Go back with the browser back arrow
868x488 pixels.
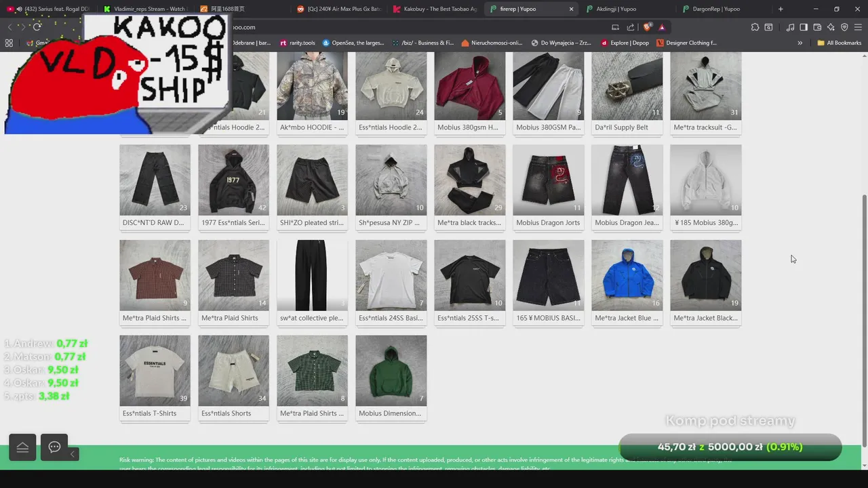point(9,27)
